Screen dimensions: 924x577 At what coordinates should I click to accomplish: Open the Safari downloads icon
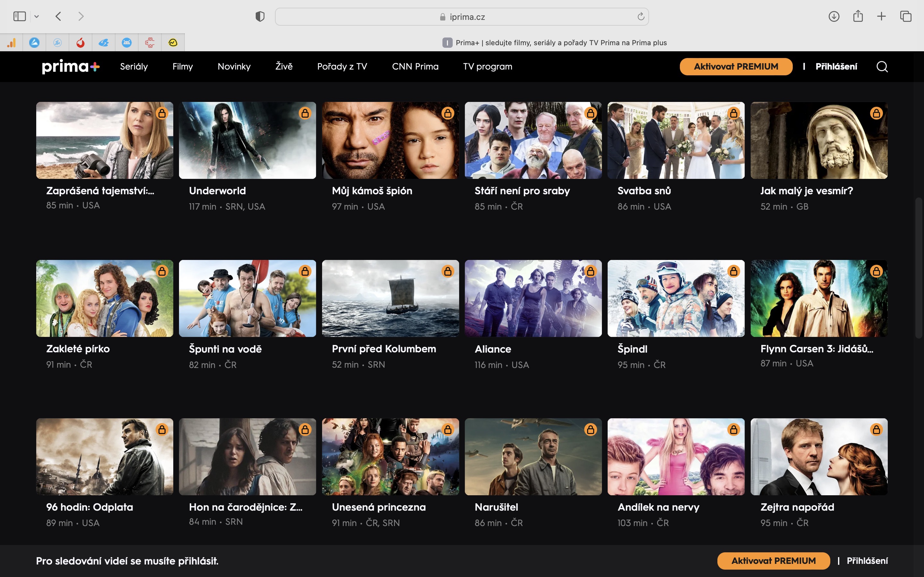(x=834, y=16)
